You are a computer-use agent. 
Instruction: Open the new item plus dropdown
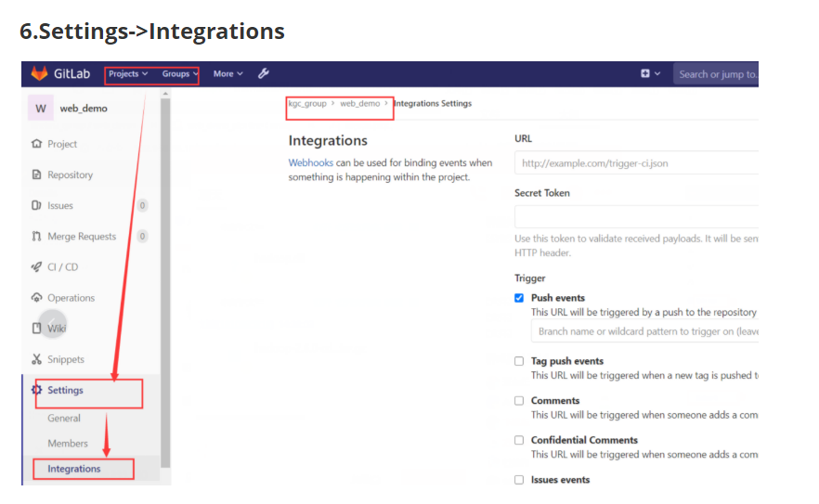coord(650,73)
